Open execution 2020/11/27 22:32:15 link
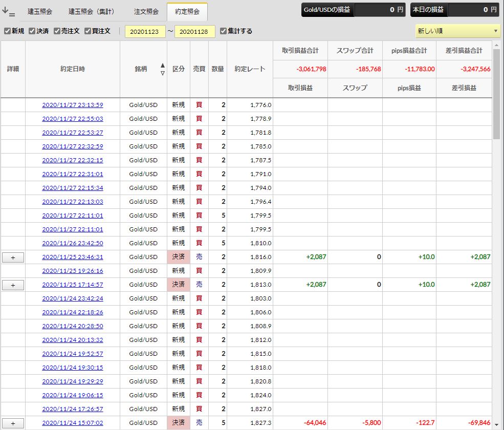 [x=73, y=160]
